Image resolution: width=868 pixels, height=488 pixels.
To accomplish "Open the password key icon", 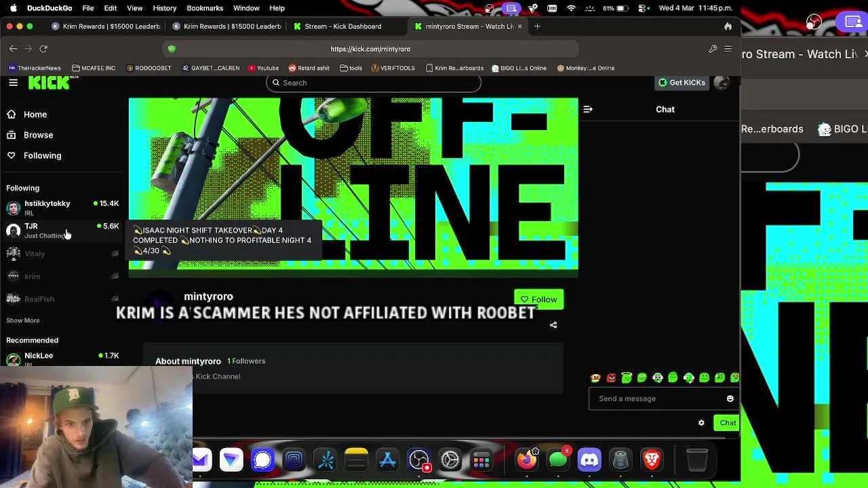I will click(713, 49).
